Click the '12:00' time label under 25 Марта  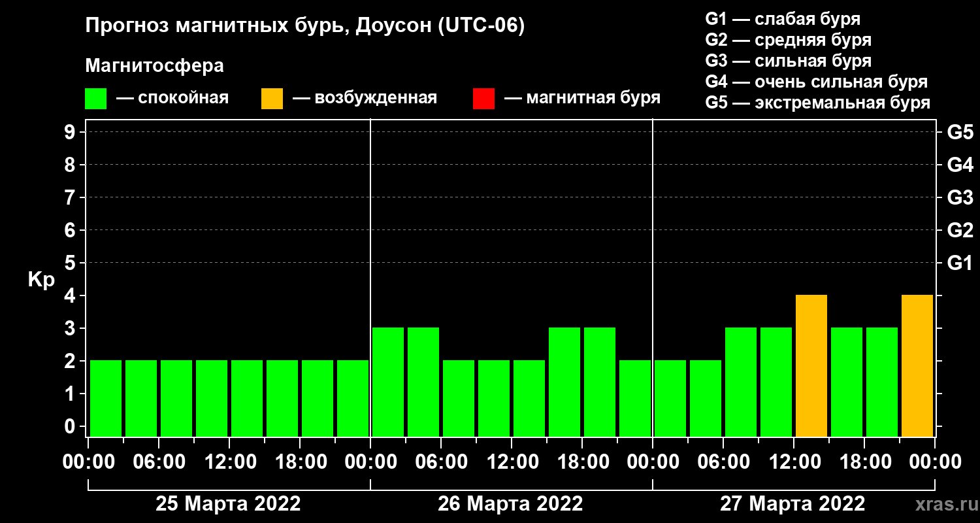229,462
